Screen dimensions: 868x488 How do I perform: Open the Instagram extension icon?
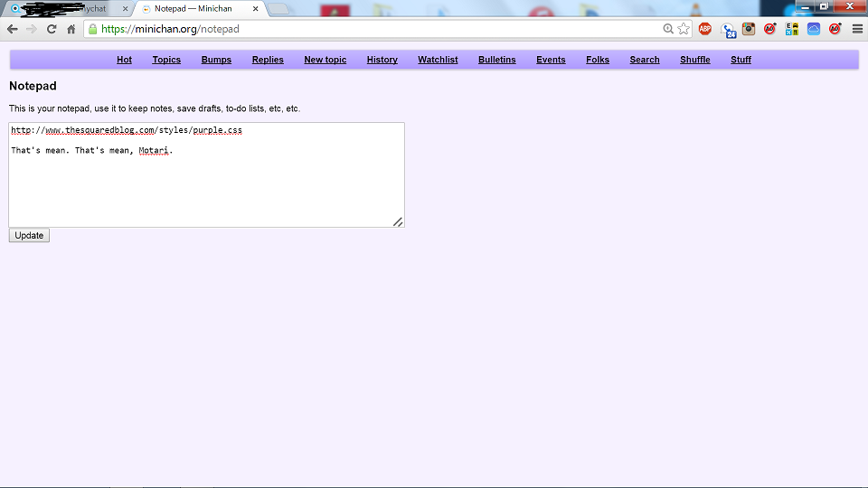[x=749, y=29]
